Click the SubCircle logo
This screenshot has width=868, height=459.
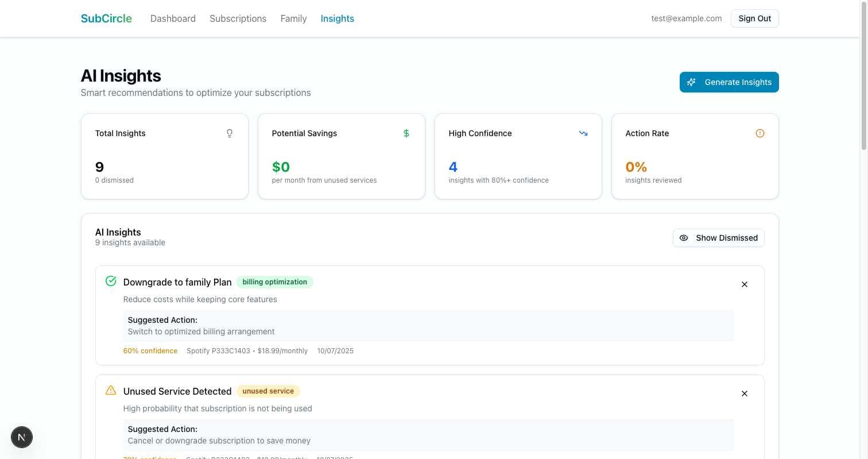(106, 18)
